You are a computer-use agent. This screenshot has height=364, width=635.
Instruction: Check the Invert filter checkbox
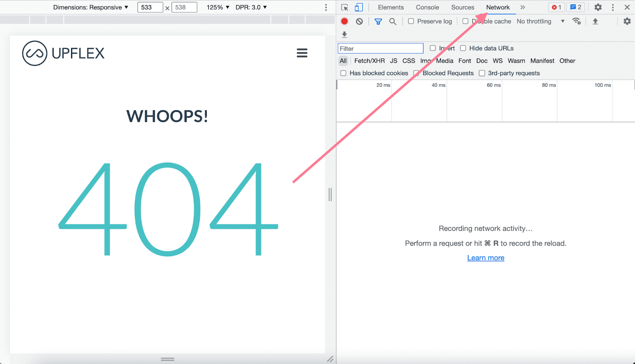tap(433, 48)
